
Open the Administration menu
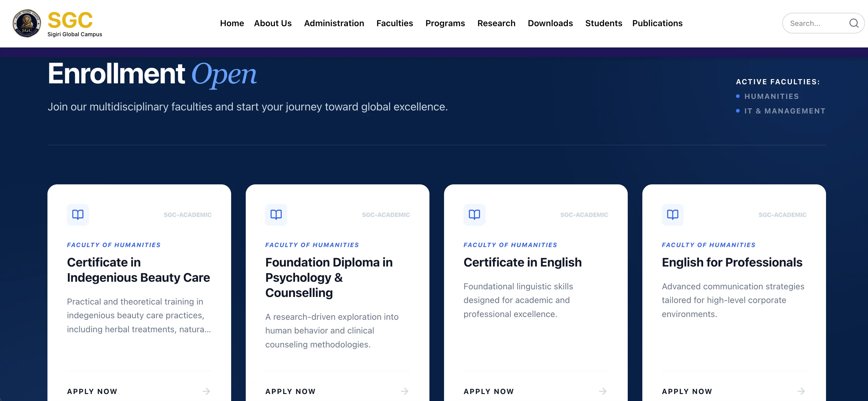click(x=334, y=23)
